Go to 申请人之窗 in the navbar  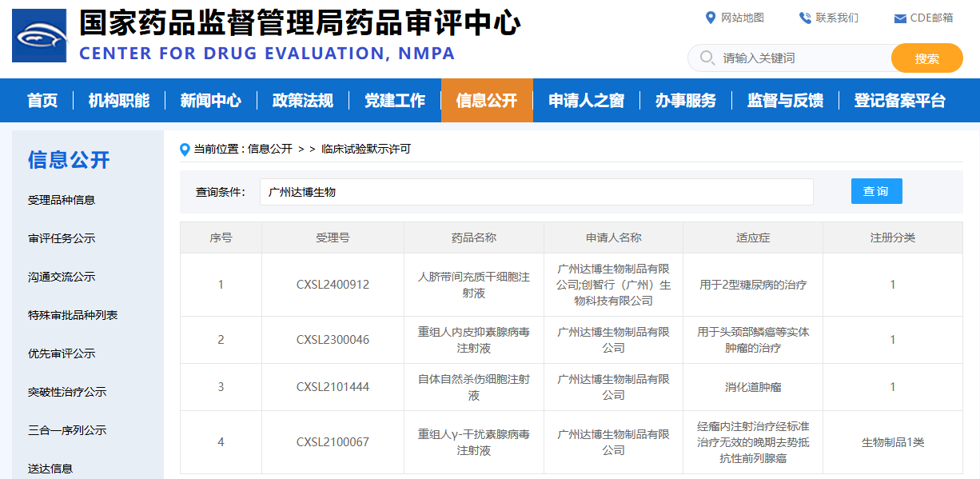click(586, 101)
